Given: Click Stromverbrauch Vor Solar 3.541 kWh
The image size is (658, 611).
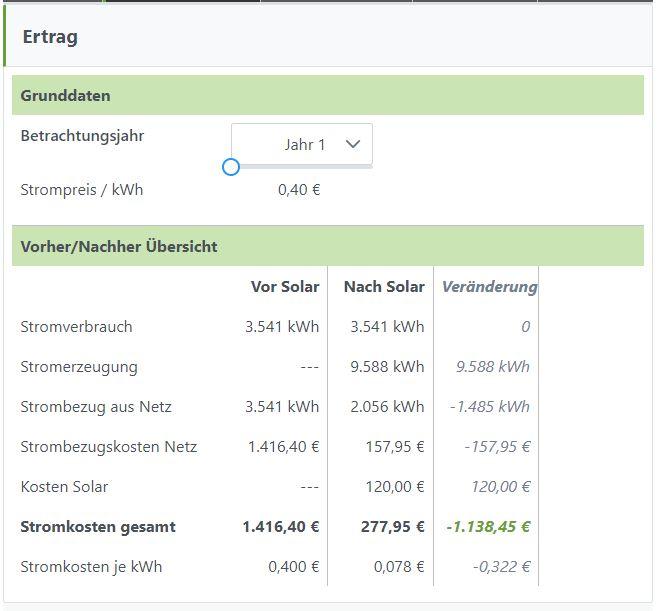Looking at the screenshot, I should (282, 326).
